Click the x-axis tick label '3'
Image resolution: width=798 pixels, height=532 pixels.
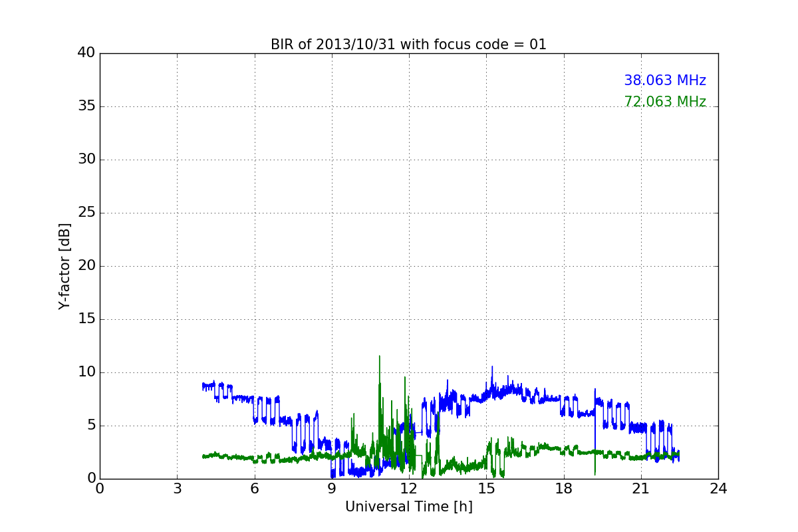click(x=177, y=489)
